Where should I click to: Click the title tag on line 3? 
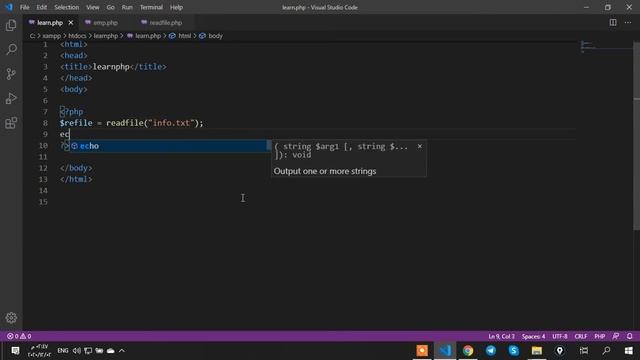[76, 67]
